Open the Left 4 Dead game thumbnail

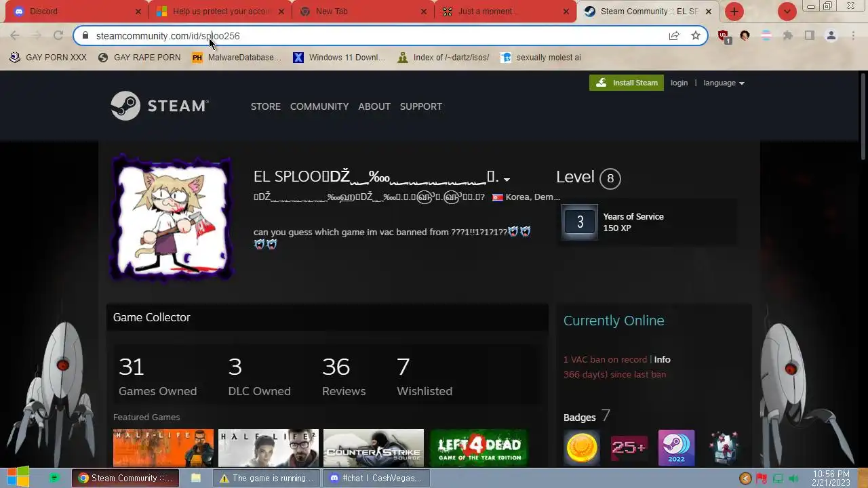pyautogui.click(x=479, y=448)
